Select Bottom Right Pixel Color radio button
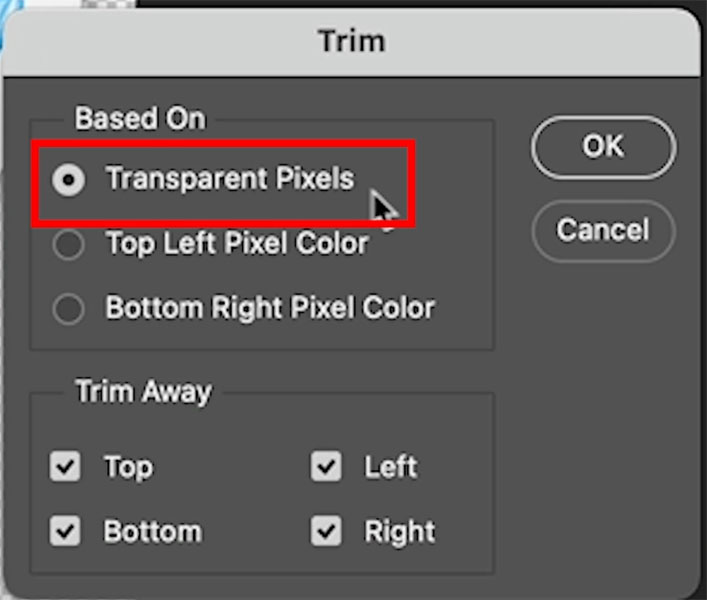The width and height of the screenshot is (707, 600). pos(68,309)
